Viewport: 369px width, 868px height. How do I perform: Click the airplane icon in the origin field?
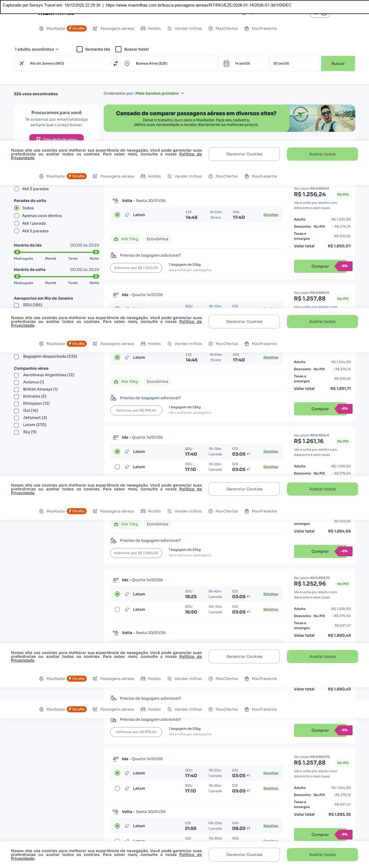click(22, 63)
